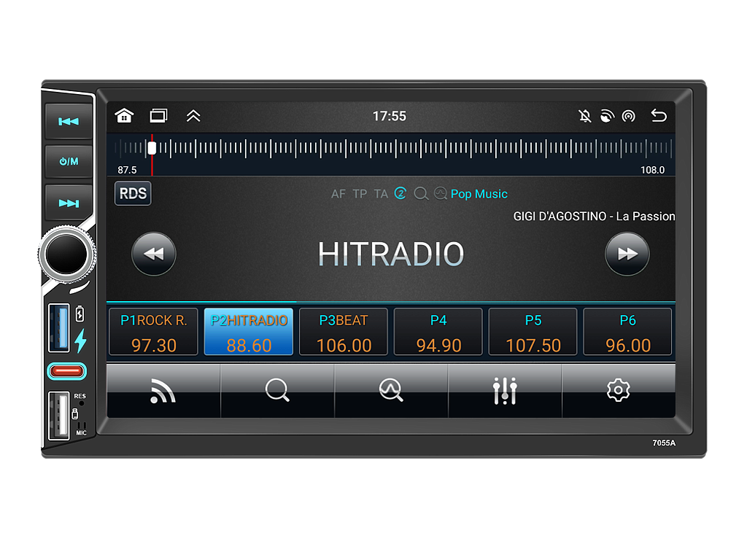Tap the back arrow icon
Screen dimensions: 747x560
(659, 116)
